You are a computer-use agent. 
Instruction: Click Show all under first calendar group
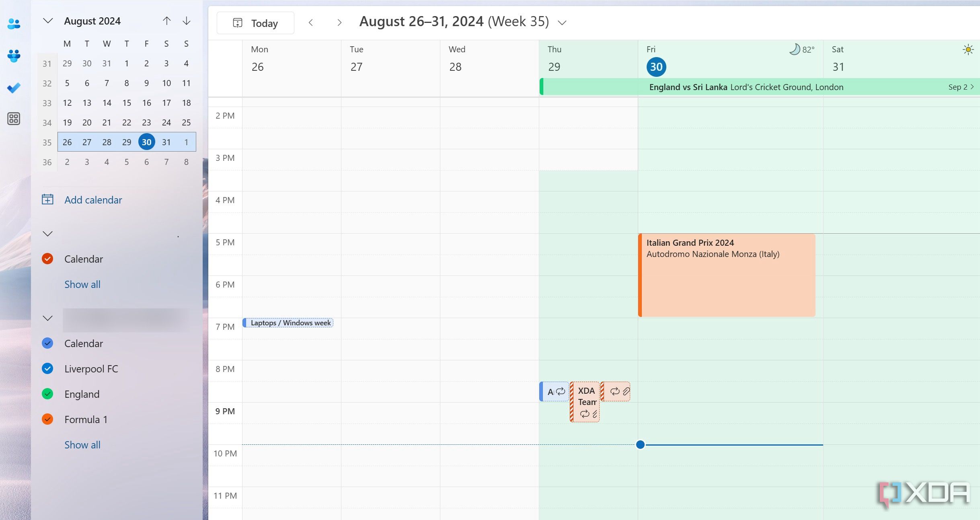(x=82, y=284)
